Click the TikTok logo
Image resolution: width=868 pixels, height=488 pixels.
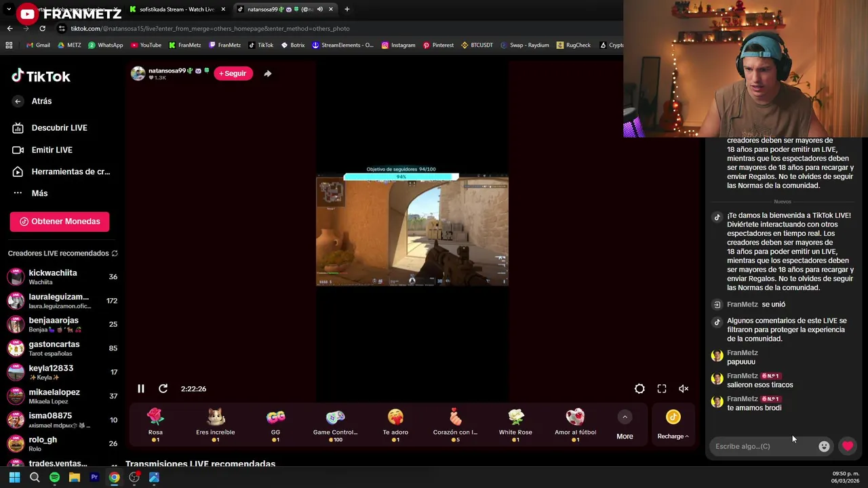tap(41, 76)
